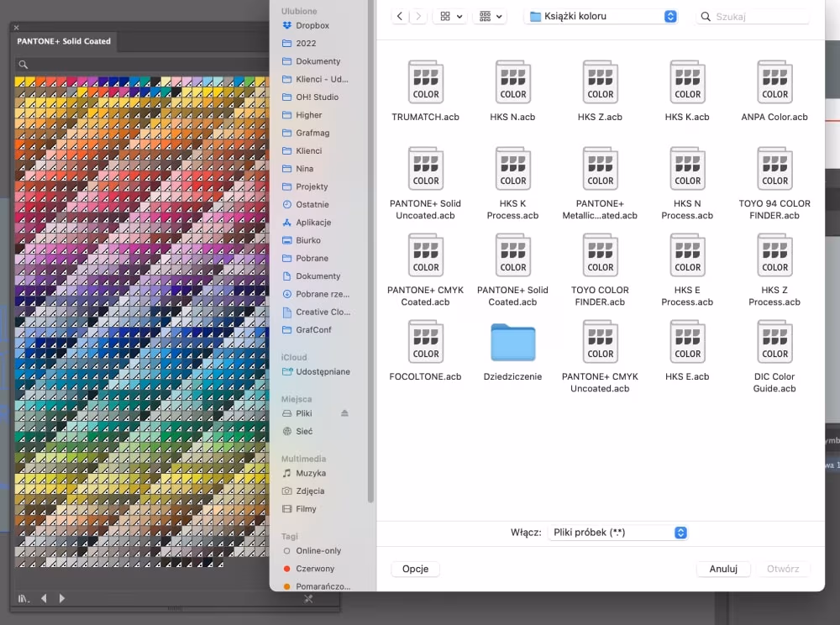
Task: Click the file dialog sidebar scrollbar
Action: (x=370, y=252)
